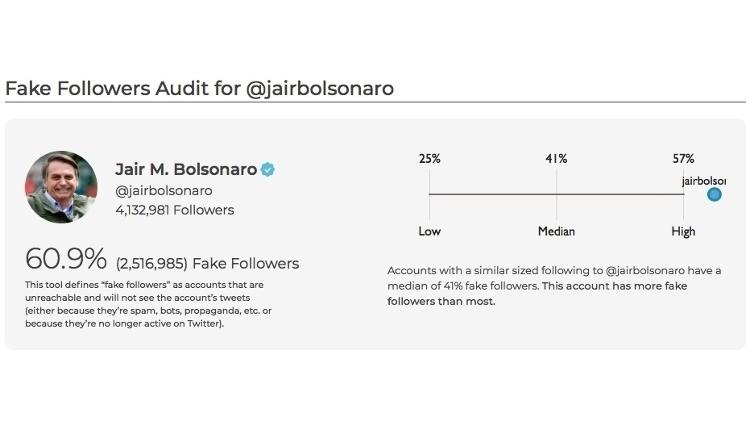The height and width of the screenshot is (421, 750).
Task: Click the jairbolsonaro label above the blue dot
Action: [704, 181]
